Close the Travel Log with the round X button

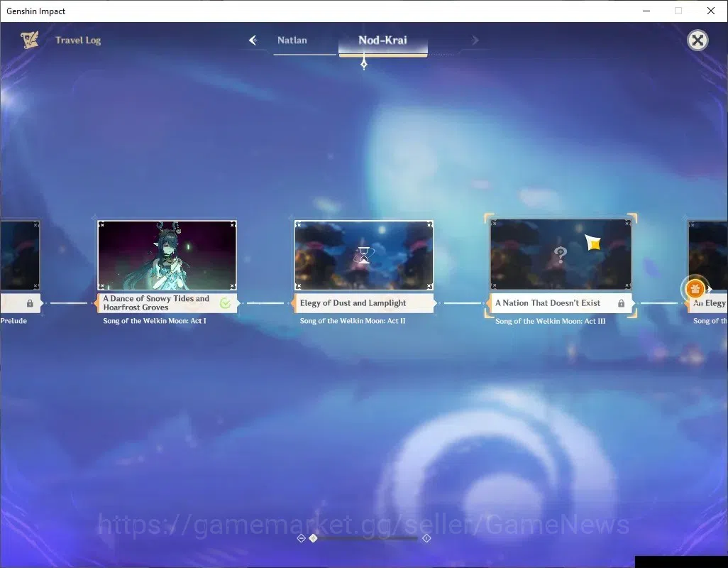697,40
